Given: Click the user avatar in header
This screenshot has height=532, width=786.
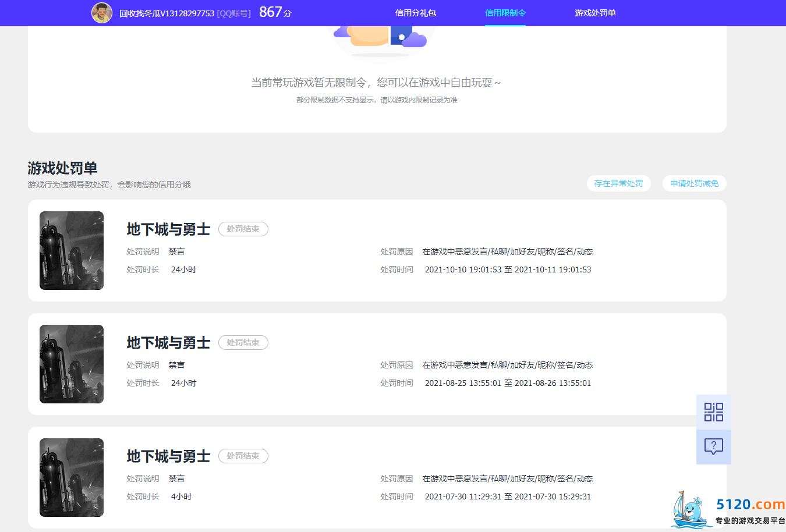Looking at the screenshot, I should click(102, 13).
